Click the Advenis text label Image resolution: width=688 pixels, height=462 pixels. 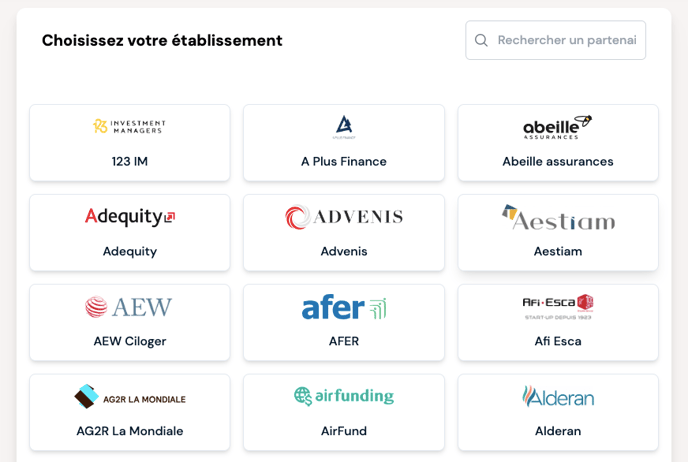click(x=344, y=251)
